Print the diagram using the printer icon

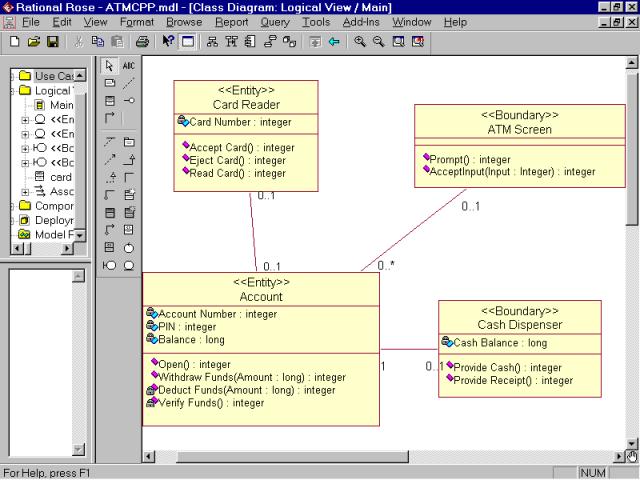(x=142, y=42)
